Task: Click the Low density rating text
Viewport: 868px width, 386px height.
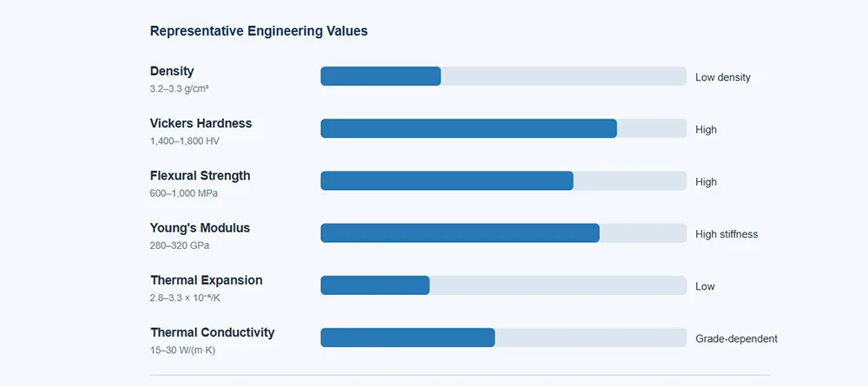Action: tap(723, 77)
